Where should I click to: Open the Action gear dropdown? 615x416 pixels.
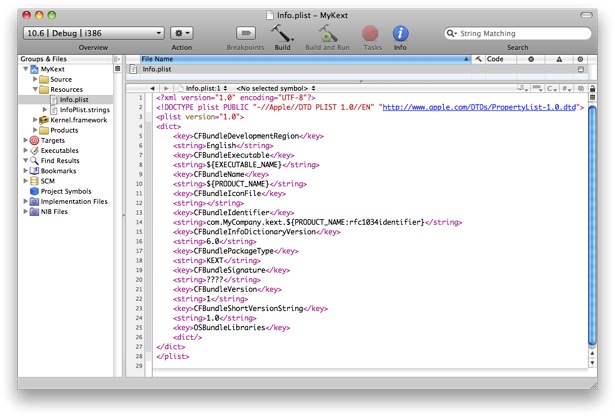(x=182, y=34)
